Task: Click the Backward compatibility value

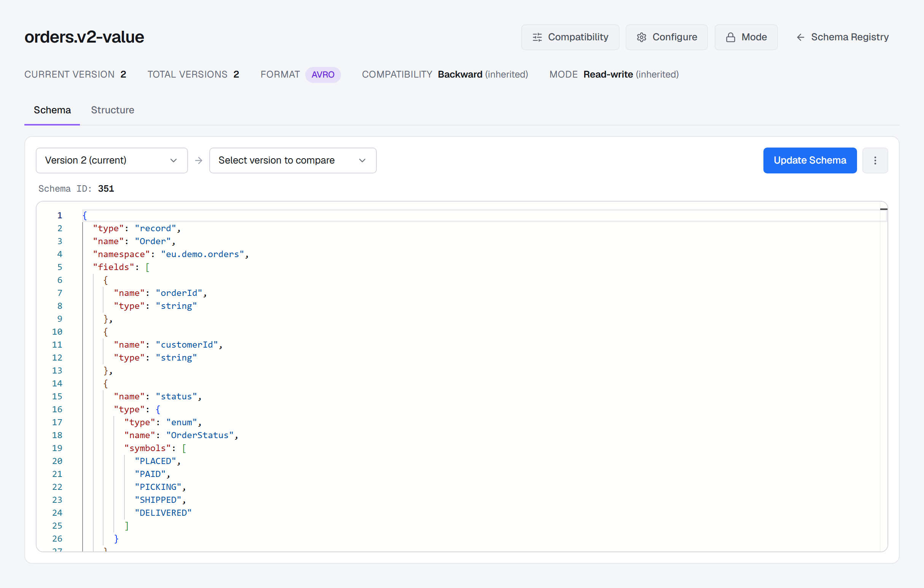Action: (460, 75)
